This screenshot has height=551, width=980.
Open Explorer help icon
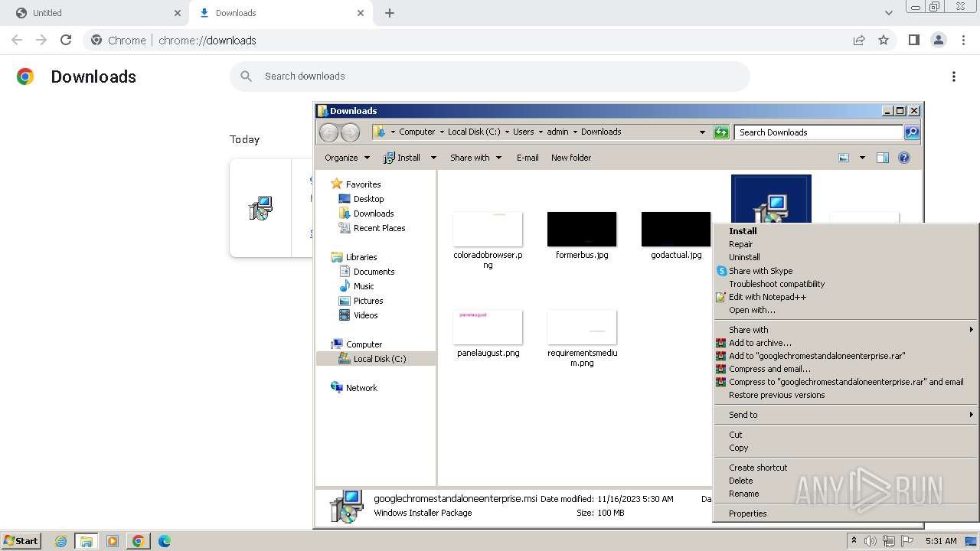point(904,158)
